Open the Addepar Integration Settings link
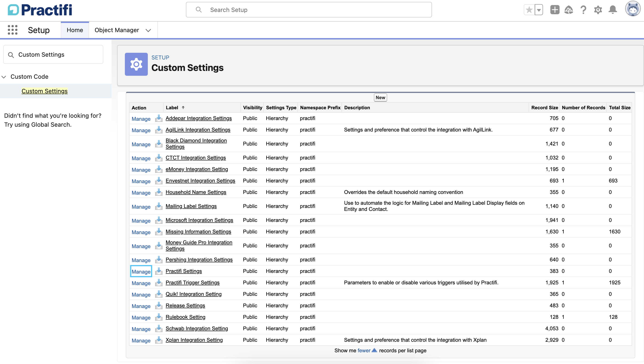 coord(199,118)
